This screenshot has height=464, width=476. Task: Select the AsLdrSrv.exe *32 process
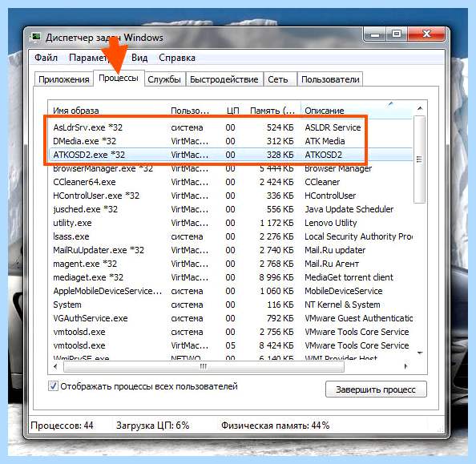click(230, 127)
